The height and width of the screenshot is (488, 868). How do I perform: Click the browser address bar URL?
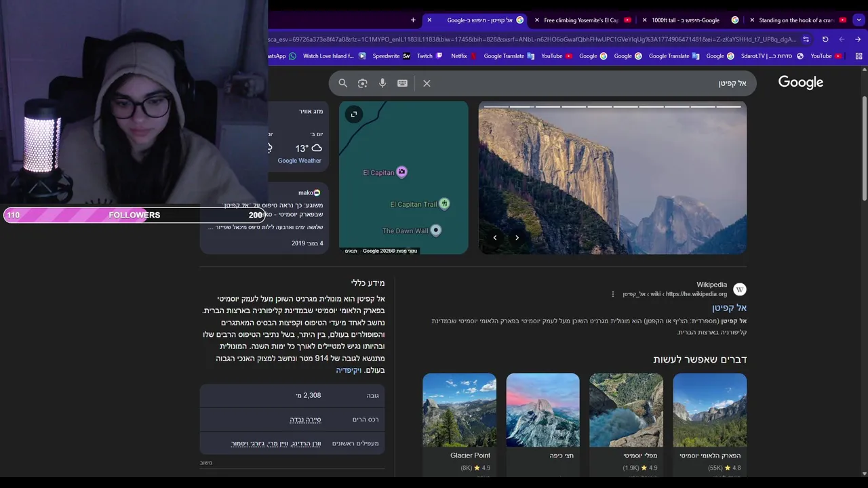pyautogui.click(x=532, y=39)
